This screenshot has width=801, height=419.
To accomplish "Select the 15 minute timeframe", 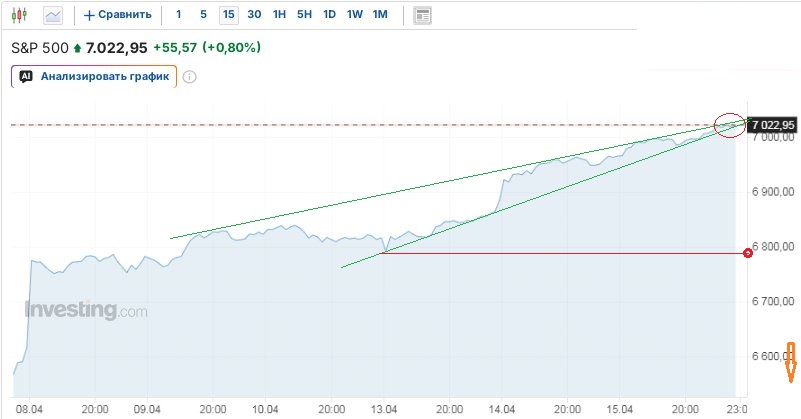I will tap(229, 15).
